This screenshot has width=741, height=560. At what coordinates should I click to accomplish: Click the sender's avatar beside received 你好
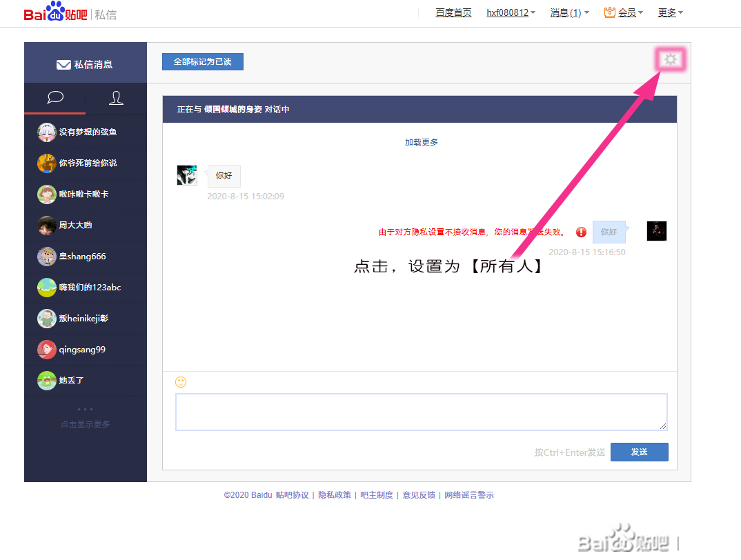[x=187, y=175]
